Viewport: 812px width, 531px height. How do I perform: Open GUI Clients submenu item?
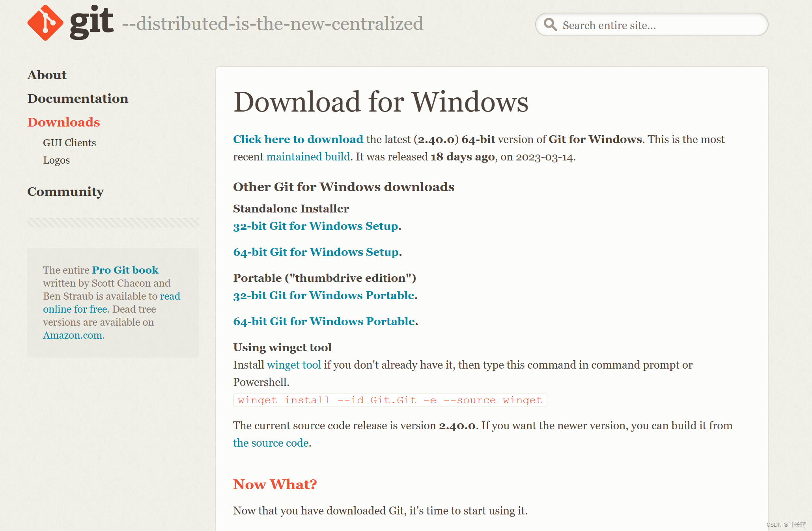[69, 143]
